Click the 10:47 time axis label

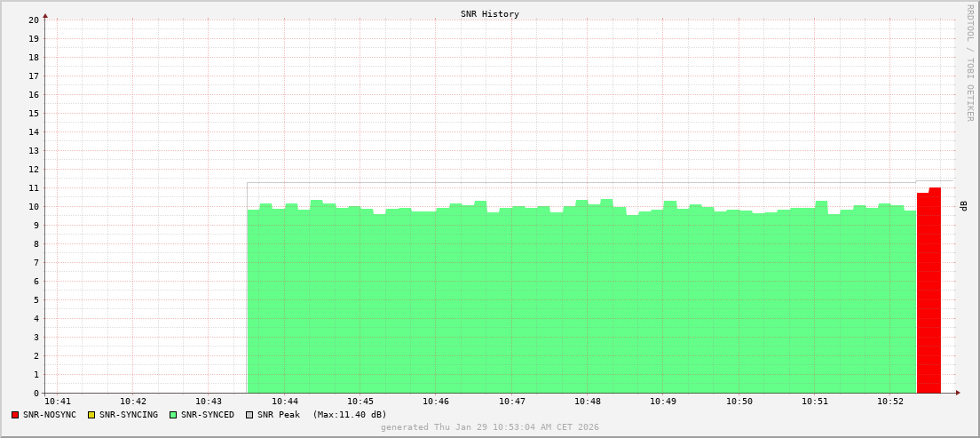click(512, 402)
